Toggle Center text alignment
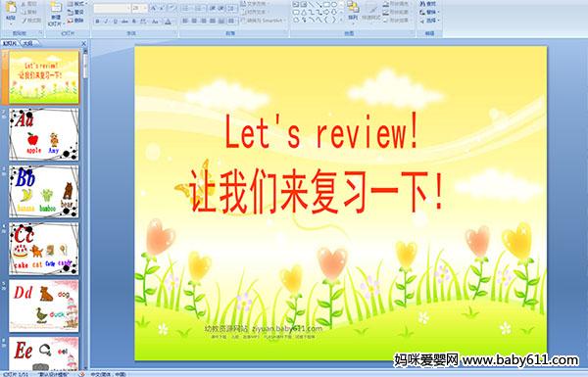The image size is (588, 377). (194, 21)
